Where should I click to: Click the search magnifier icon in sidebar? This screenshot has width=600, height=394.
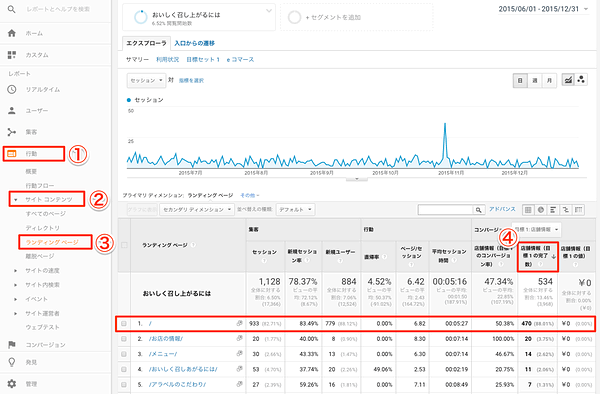11,9
